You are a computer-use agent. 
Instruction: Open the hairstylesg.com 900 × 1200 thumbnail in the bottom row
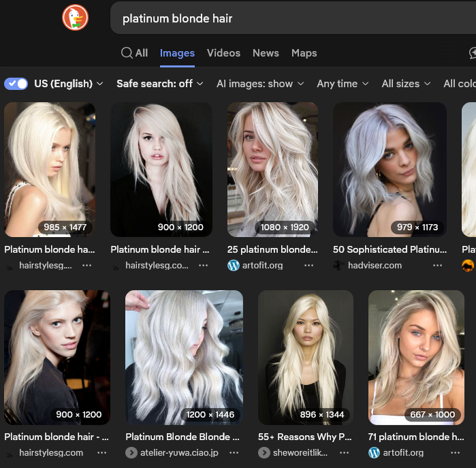(x=57, y=358)
